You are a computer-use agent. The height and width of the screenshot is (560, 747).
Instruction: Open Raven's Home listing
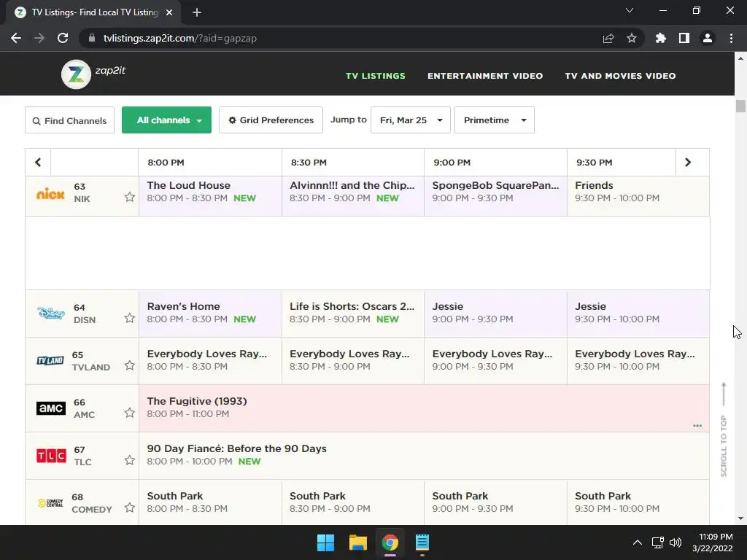(x=210, y=313)
